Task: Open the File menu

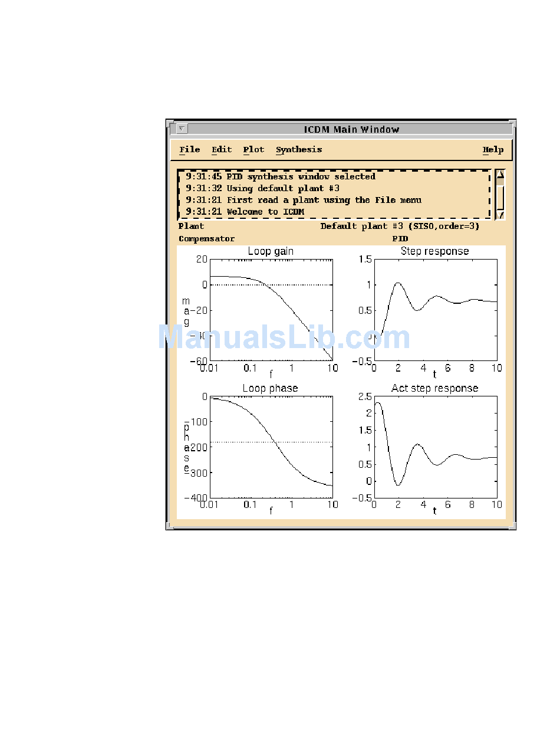Action: coord(190,150)
